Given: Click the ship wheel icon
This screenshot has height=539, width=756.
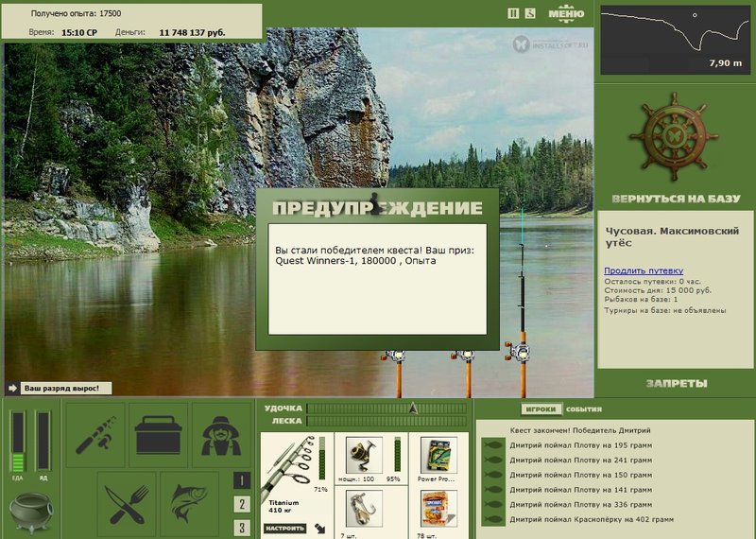Looking at the screenshot, I should tap(674, 136).
